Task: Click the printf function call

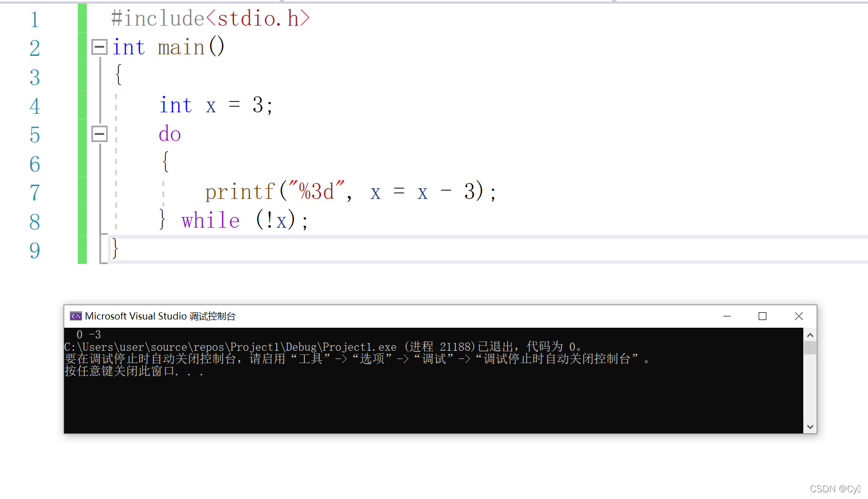Action: tap(240, 192)
